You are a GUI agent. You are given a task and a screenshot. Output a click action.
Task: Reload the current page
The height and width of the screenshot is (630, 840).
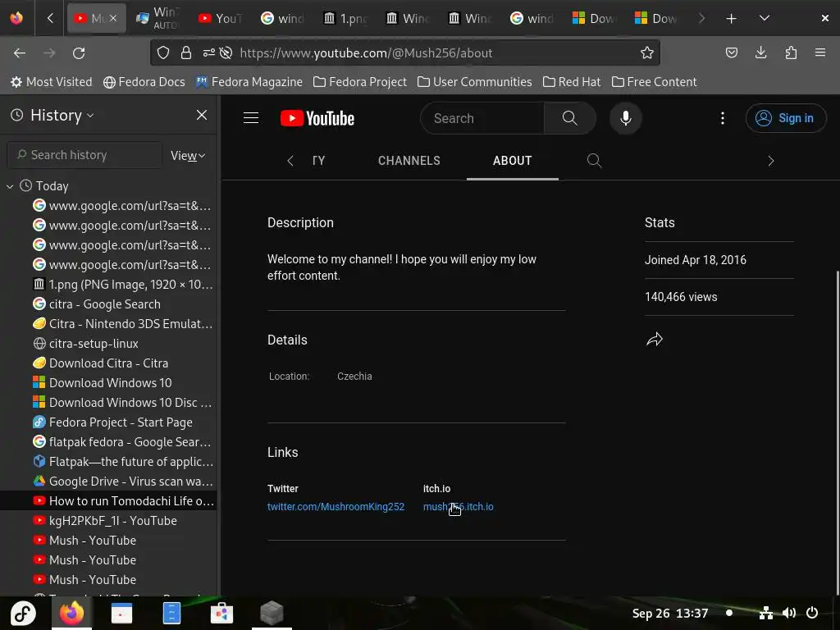79,53
